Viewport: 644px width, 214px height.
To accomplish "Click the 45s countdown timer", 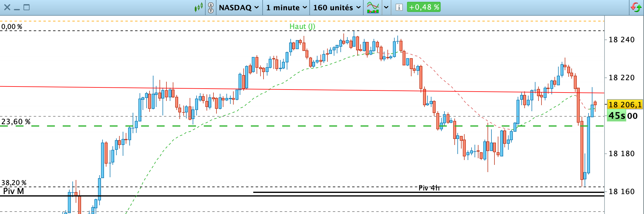I will tap(617, 116).
